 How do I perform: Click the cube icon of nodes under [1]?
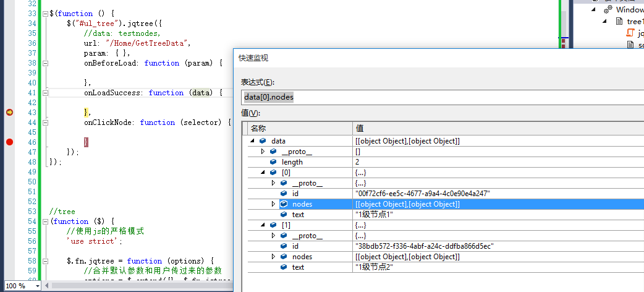pyautogui.click(x=284, y=257)
